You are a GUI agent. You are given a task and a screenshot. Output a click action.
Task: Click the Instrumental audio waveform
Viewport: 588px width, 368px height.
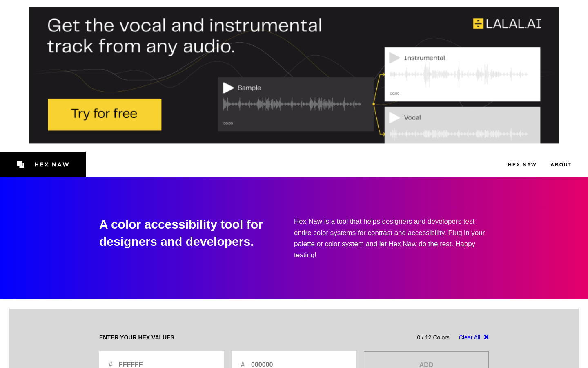tap(459, 74)
